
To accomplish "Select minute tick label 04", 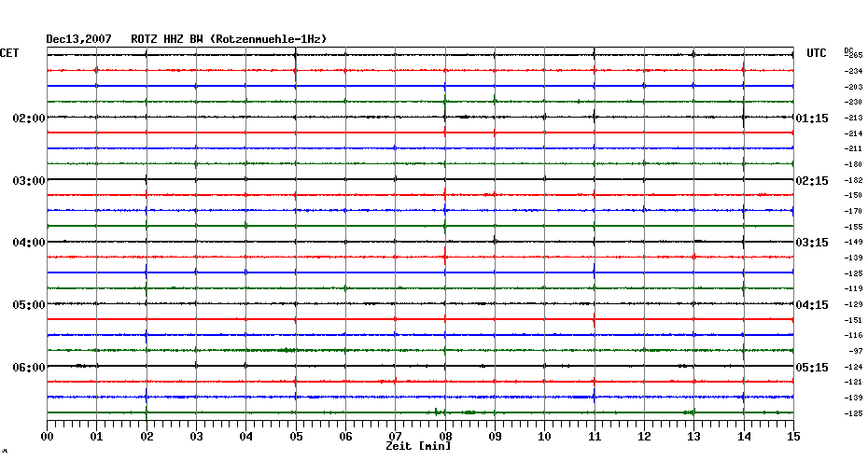I will [x=246, y=437].
